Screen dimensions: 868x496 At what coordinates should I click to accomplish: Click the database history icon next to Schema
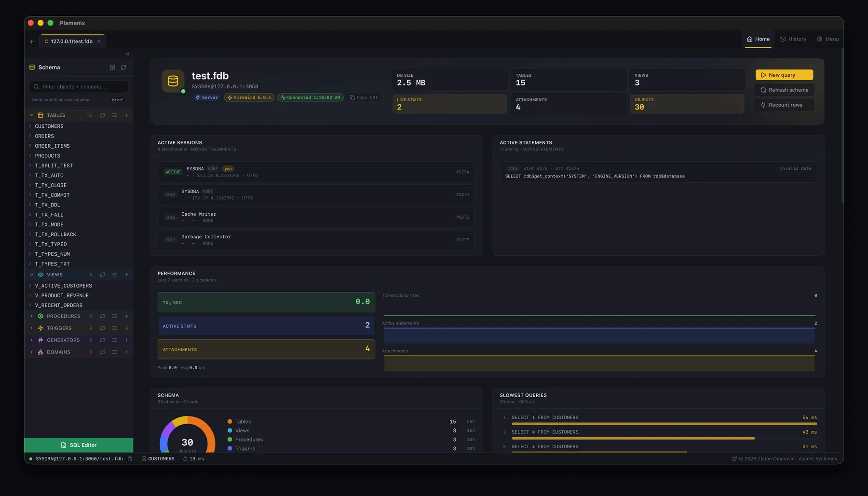112,68
